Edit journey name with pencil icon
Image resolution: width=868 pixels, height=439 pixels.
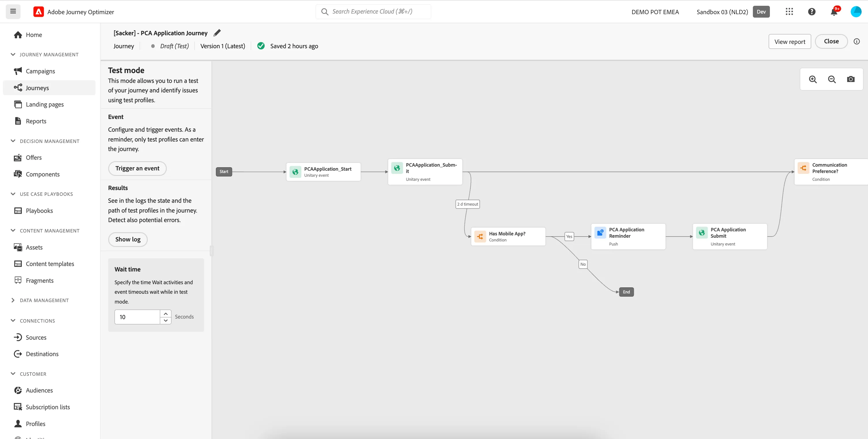click(217, 33)
